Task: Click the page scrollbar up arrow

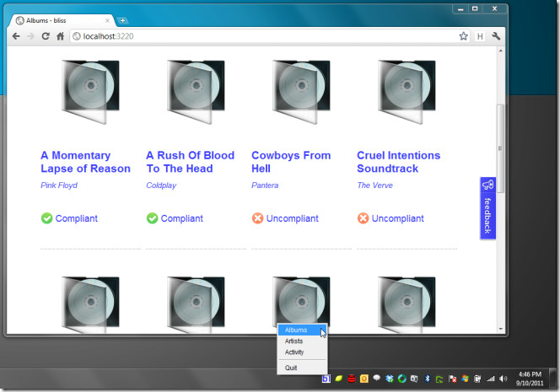Action: [x=501, y=51]
